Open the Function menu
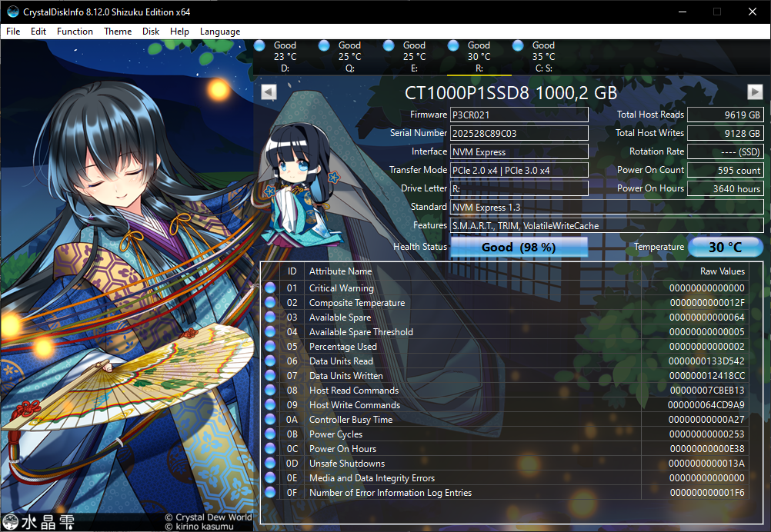This screenshot has height=532, width=771. tap(75, 32)
